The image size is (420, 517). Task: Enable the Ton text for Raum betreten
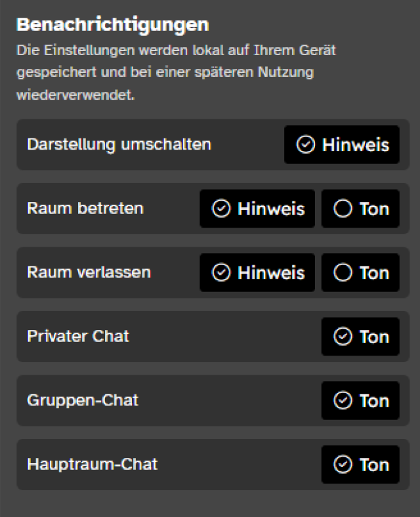(x=374, y=209)
